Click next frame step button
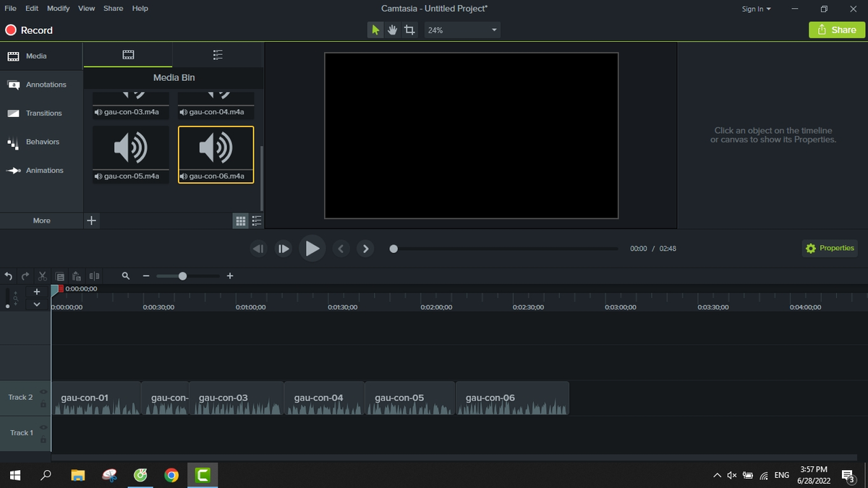Screen dimensions: 868x488 pyautogui.click(x=284, y=249)
